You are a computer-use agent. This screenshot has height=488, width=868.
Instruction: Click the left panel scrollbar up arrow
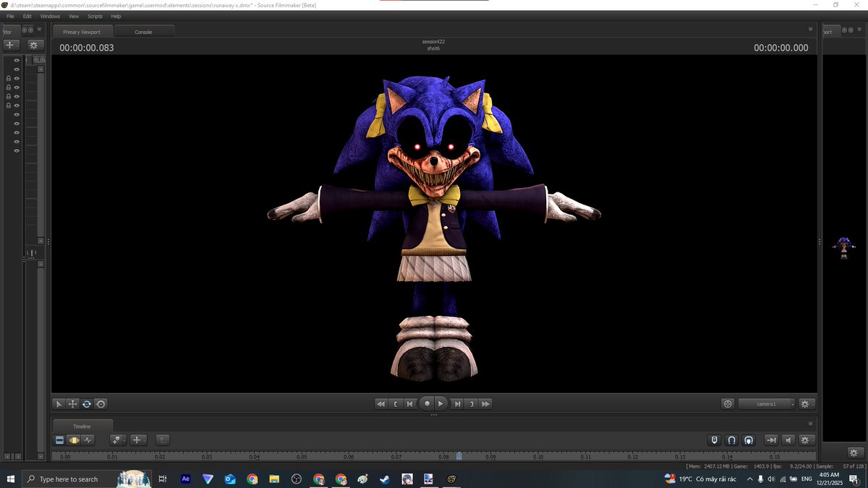click(x=41, y=69)
